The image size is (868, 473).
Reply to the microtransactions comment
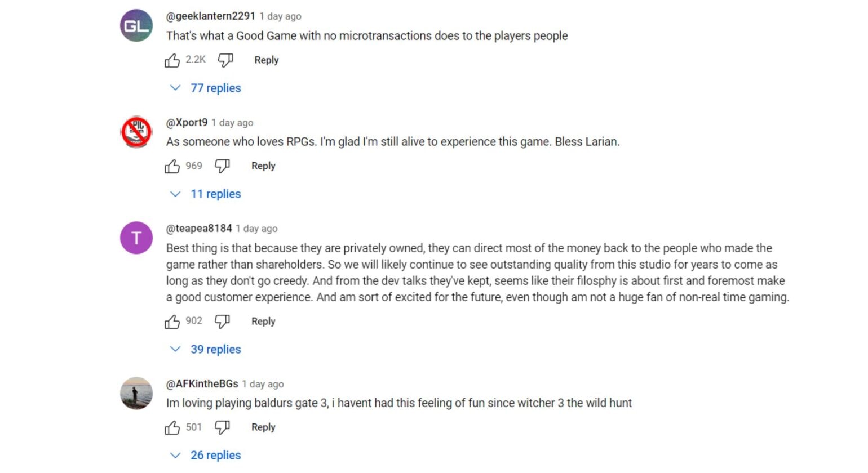(266, 60)
